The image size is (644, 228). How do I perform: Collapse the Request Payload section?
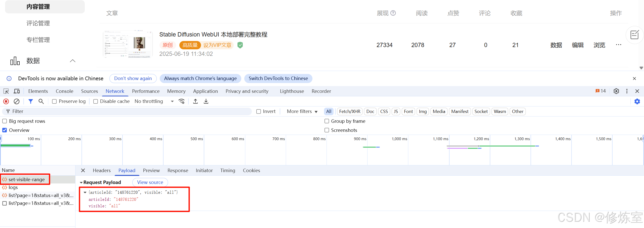tap(81, 182)
